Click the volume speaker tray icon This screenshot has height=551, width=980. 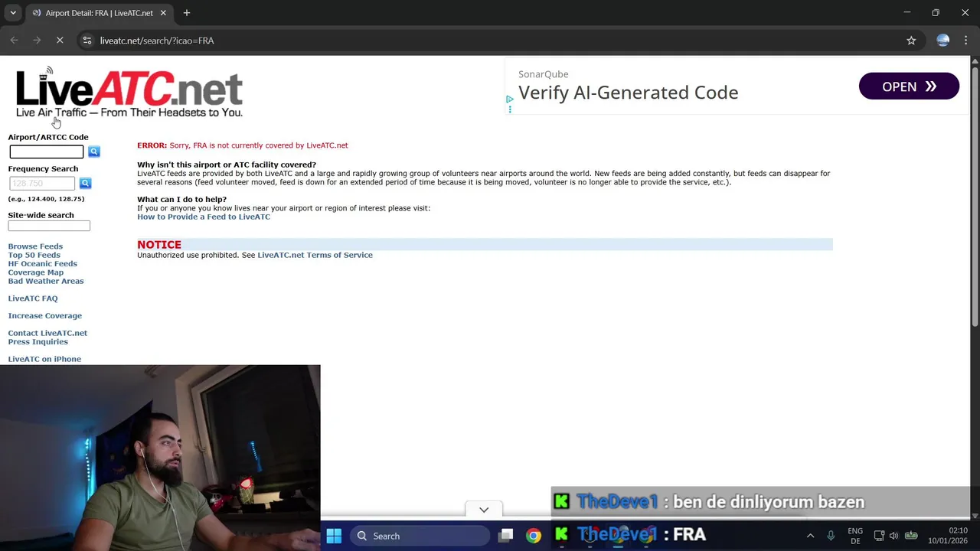pyautogui.click(x=893, y=536)
